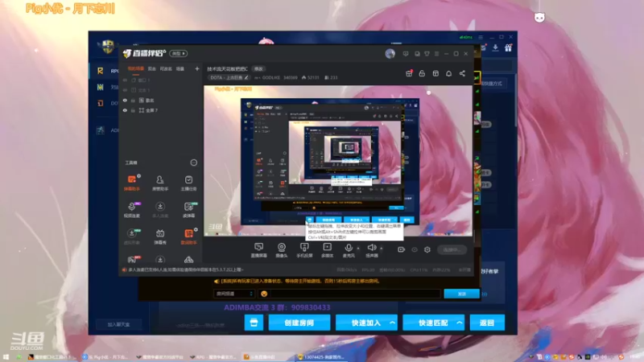Open the gift box icon with red badge
This screenshot has width=644, height=362.
click(409, 73)
